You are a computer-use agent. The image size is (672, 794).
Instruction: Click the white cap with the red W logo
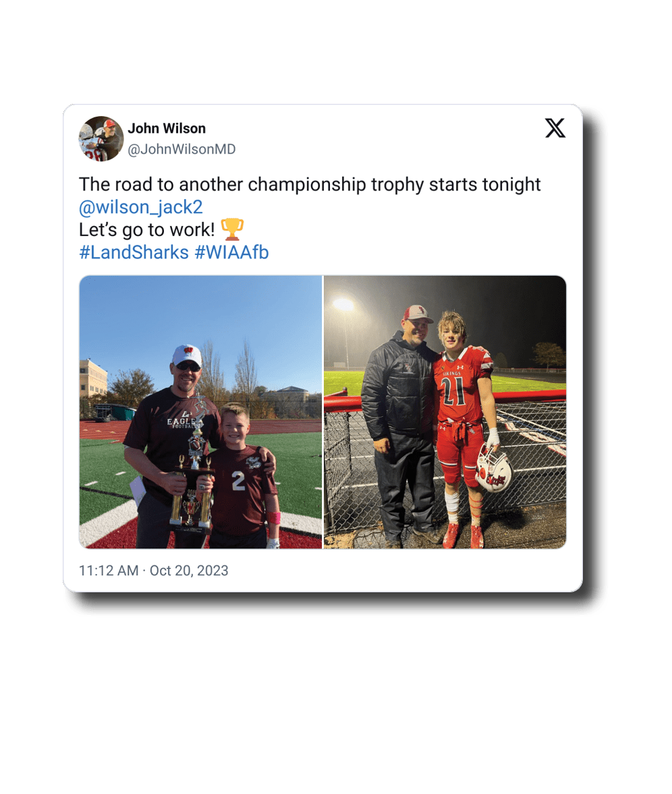(187, 355)
